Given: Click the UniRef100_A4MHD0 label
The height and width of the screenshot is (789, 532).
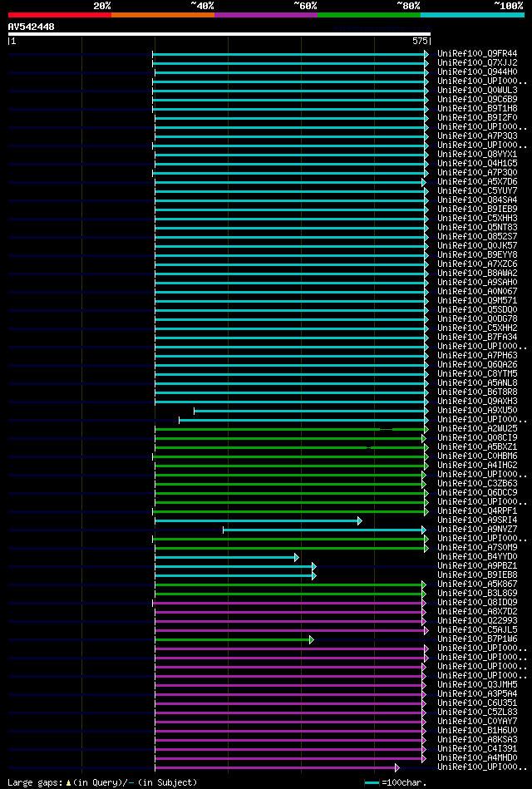Looking at the screenshot, I should click(x=477, y=758).
